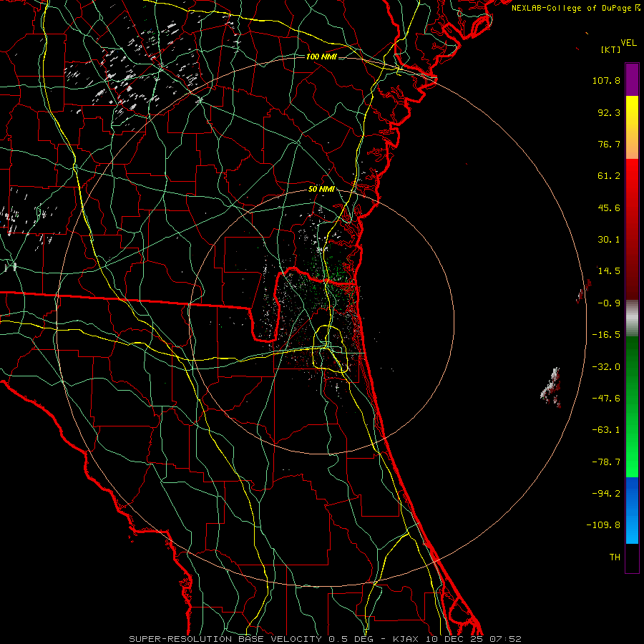This screenshot has width=644, height=644.
Task: Click the 45.6 velocity scale value
Action: click(609, 208)
